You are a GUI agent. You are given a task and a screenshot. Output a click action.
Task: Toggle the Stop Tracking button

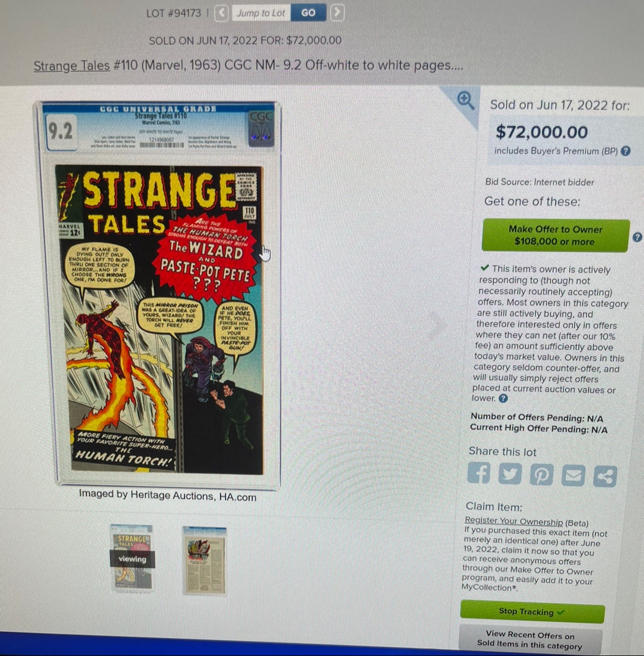pos(532,611)
